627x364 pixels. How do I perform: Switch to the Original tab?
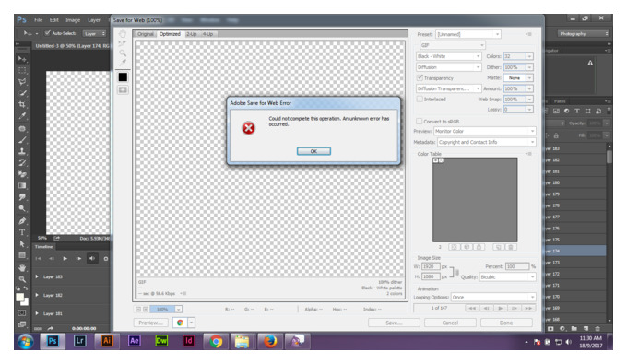[x=146, y=34]
